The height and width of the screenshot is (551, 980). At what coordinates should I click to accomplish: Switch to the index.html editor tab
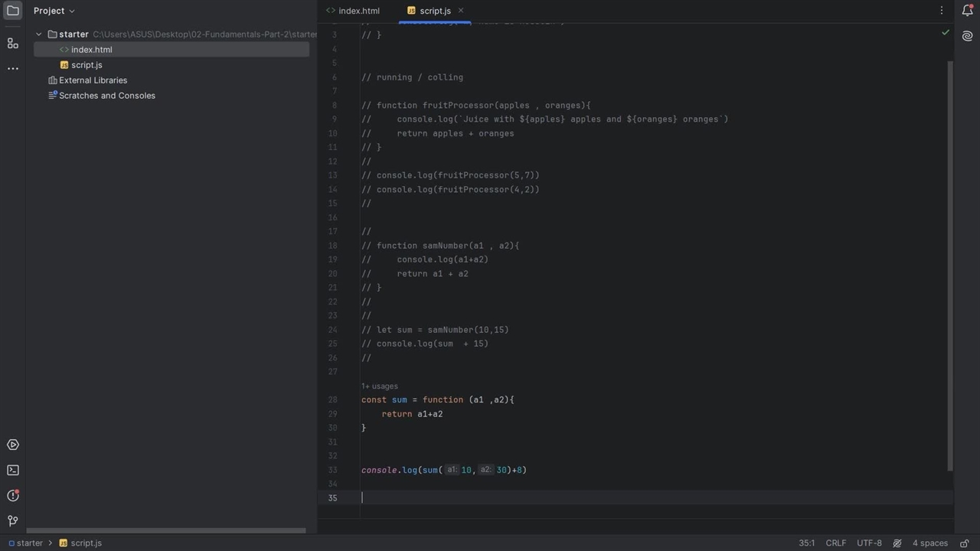click(x=353, y=11)
